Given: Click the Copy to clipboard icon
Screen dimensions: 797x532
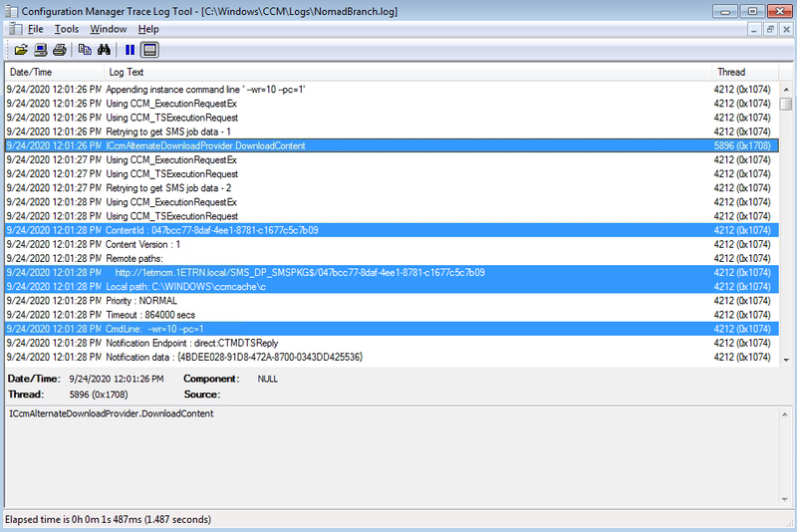Looking at the screenshot, I should point(86,50).
